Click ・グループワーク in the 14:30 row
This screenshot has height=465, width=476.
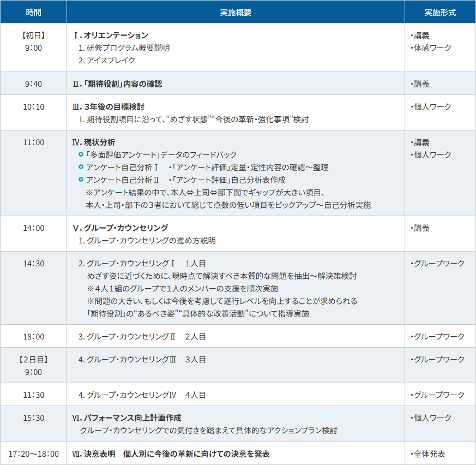click(437, 264)
